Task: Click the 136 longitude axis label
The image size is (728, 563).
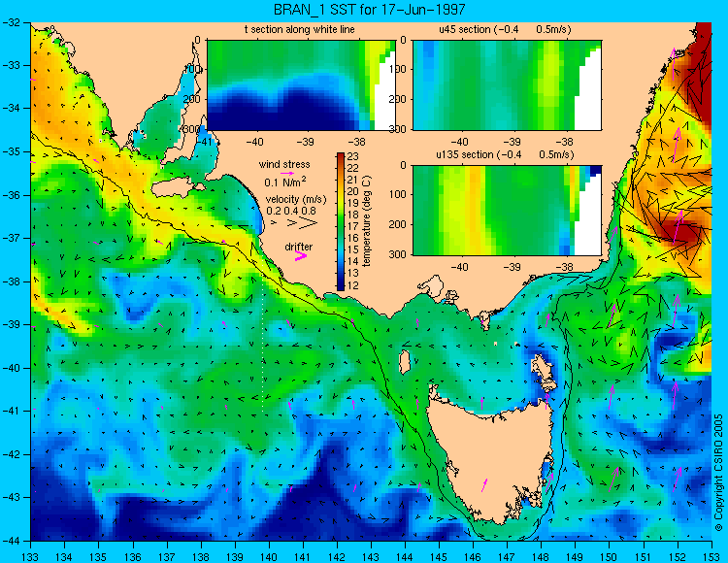Action: pyautogui.click(x=133, y=556)
